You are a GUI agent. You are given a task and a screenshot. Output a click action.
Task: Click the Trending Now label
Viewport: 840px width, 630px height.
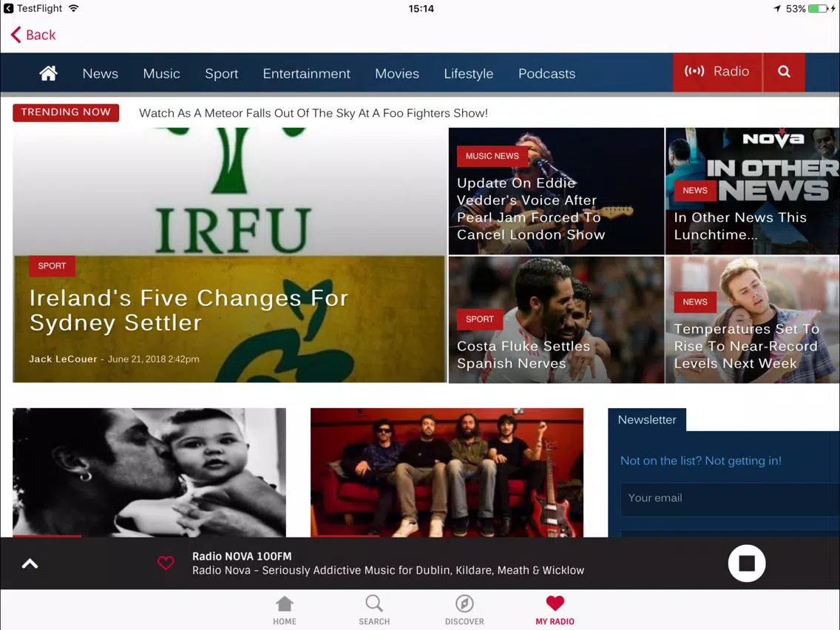tap(66, 112)
